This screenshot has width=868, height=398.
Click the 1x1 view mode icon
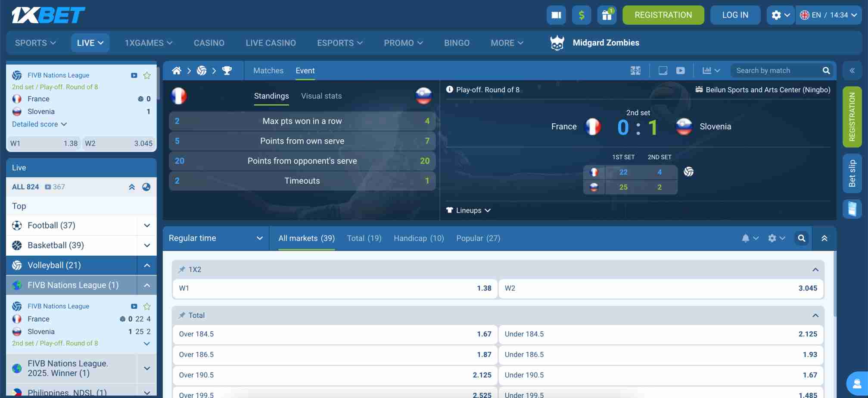[635, 71]
